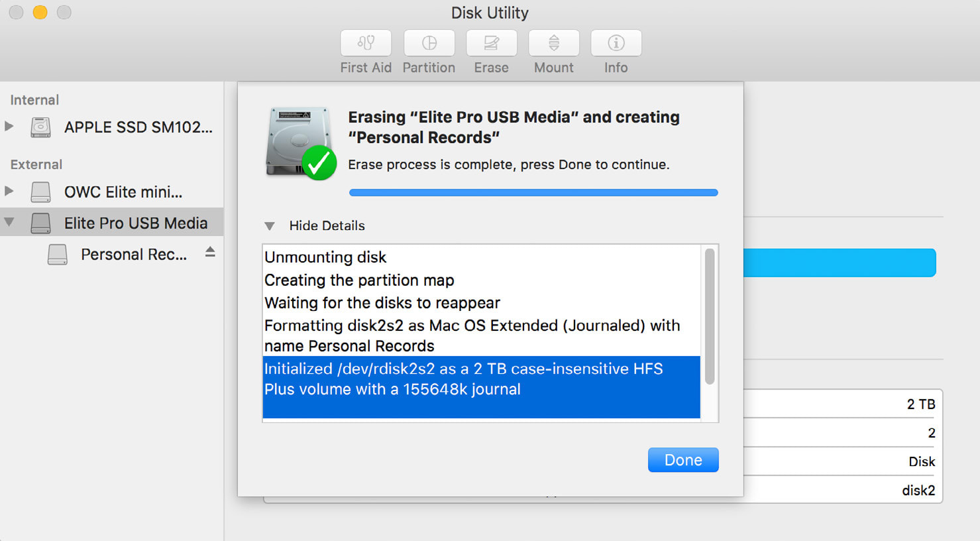The image size is (980, 541).
Task: Eject the Personal Records volume
Action: pos(210,252)
